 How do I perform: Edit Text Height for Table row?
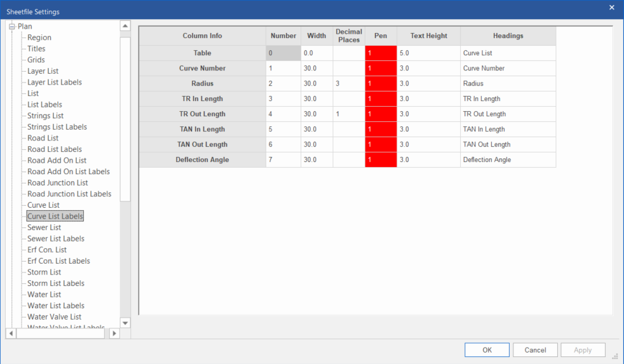[x=428, y=53]
